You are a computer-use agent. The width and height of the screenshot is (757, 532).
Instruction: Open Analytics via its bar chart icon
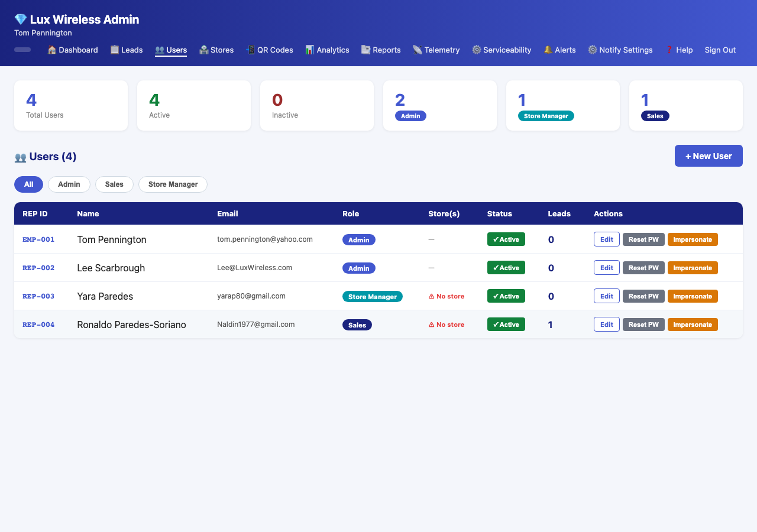click(310, 50)
